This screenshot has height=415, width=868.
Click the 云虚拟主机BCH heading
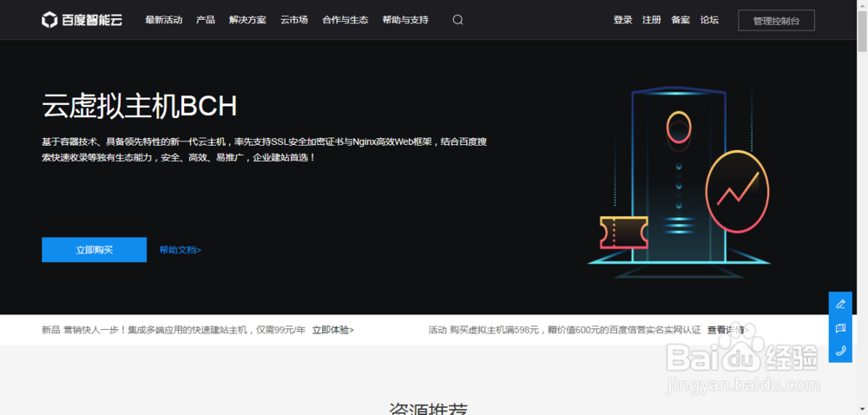140,106
